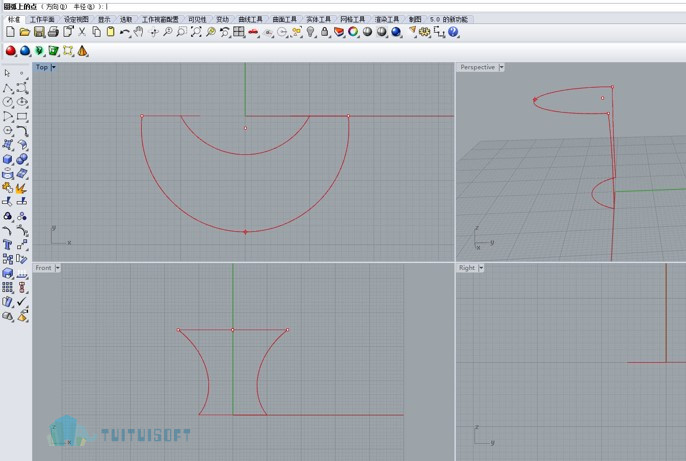Select the Text T tool in left sidebar

pos(7,245)
